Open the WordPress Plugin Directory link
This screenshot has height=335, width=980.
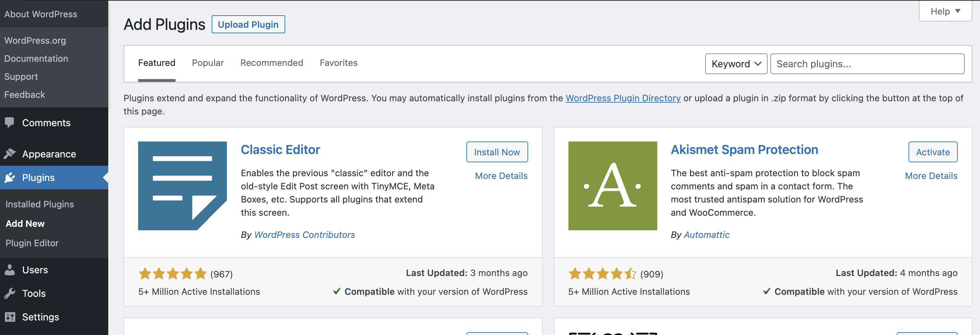[623, 98]
